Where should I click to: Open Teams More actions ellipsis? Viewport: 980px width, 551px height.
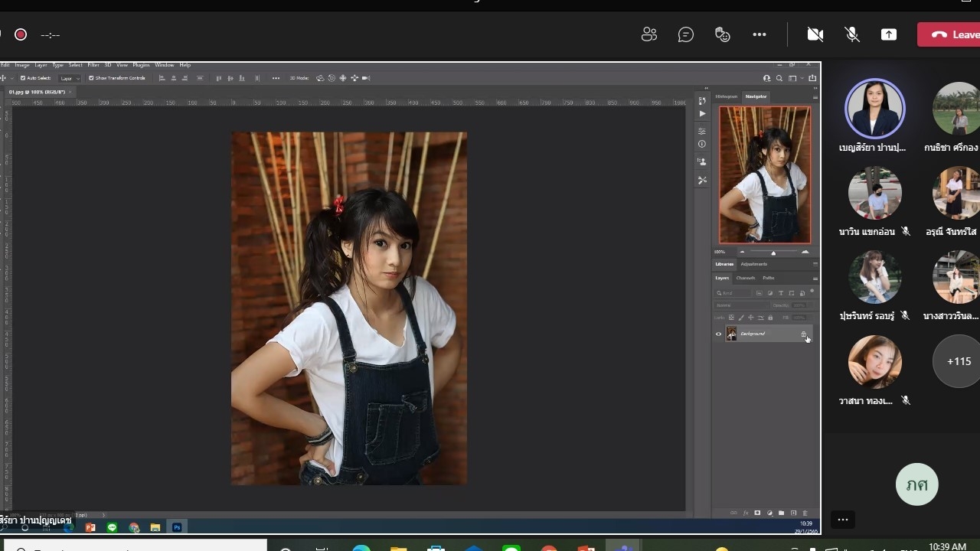[759, 34]
